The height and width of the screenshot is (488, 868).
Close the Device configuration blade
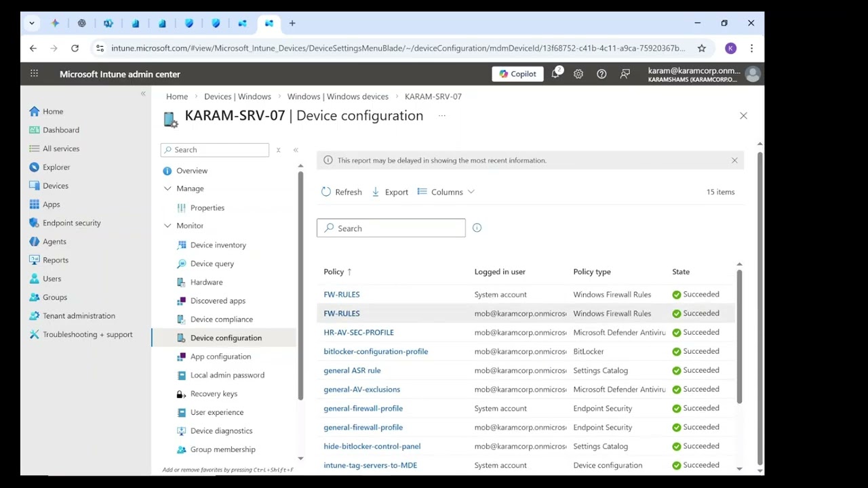point(743,116)
